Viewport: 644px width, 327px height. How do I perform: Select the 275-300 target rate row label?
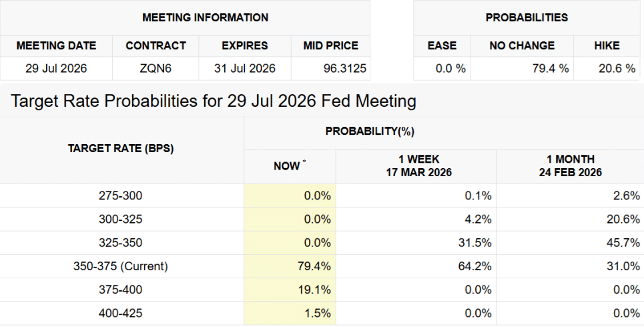[121, 196]
